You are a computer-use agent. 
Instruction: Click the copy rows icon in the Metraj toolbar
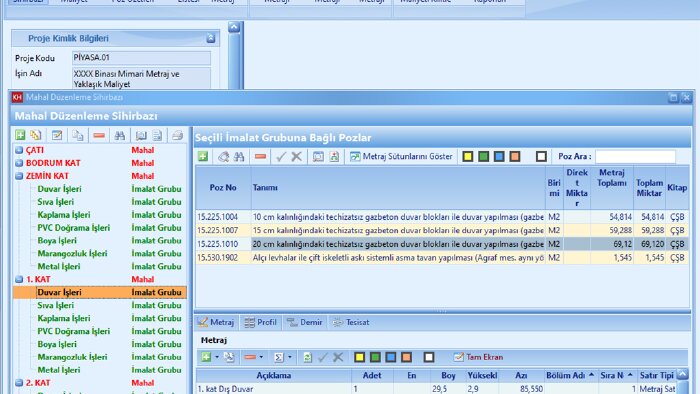coord(229,357)
